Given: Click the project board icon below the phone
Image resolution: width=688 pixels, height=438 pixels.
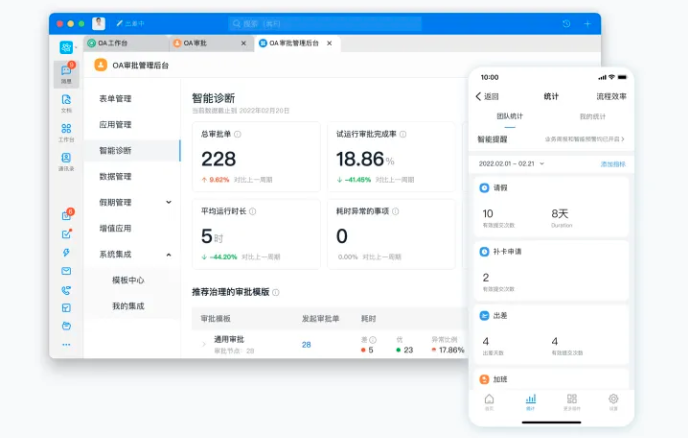Looking at the screenshot, I should pos(66,308).
